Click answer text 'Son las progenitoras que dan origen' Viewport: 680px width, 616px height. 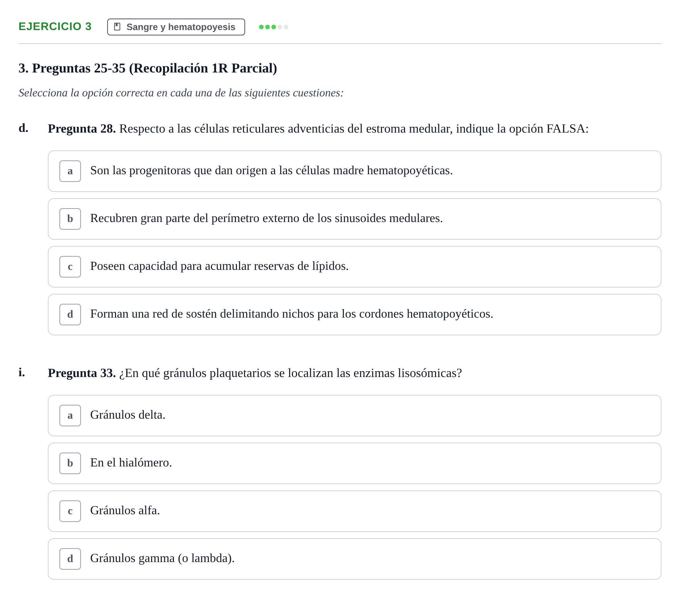click(x=179, y=170)
